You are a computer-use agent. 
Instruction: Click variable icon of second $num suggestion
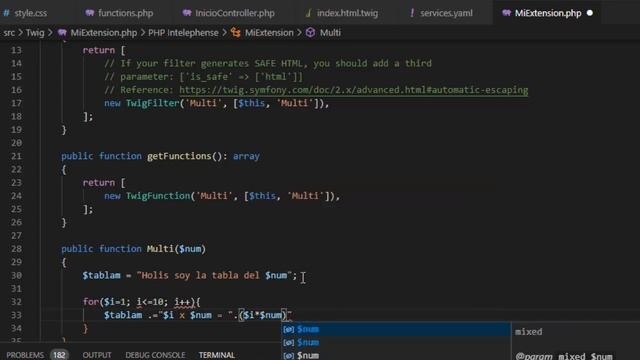click(289, 342)
